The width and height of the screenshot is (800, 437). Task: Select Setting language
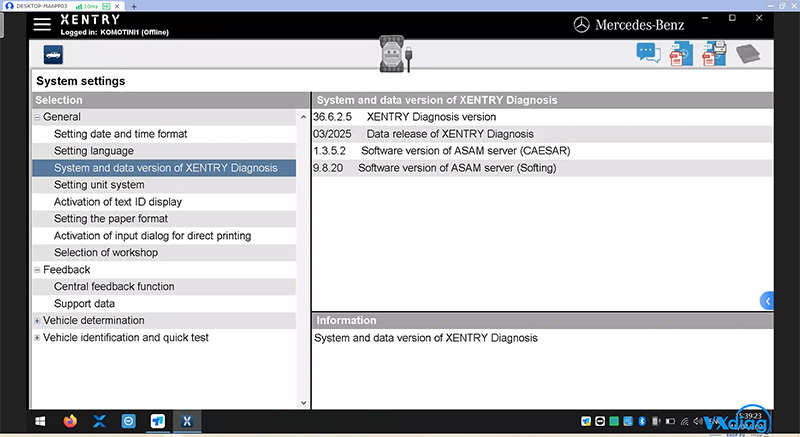164,151
